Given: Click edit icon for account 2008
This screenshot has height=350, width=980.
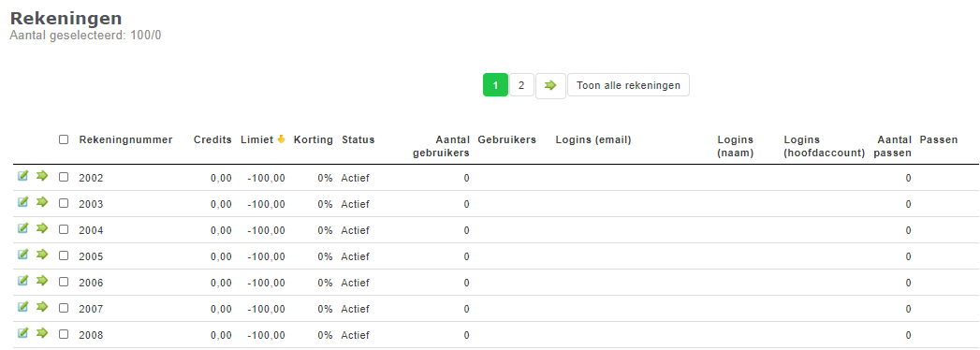Looking at the screenshot, I should pos(23,333).
